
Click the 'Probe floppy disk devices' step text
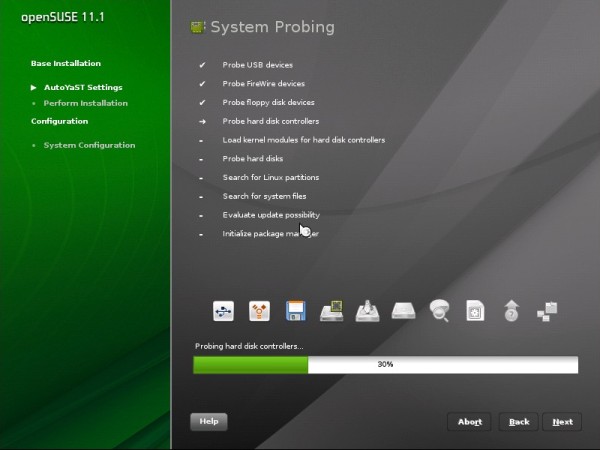[269, 103]
